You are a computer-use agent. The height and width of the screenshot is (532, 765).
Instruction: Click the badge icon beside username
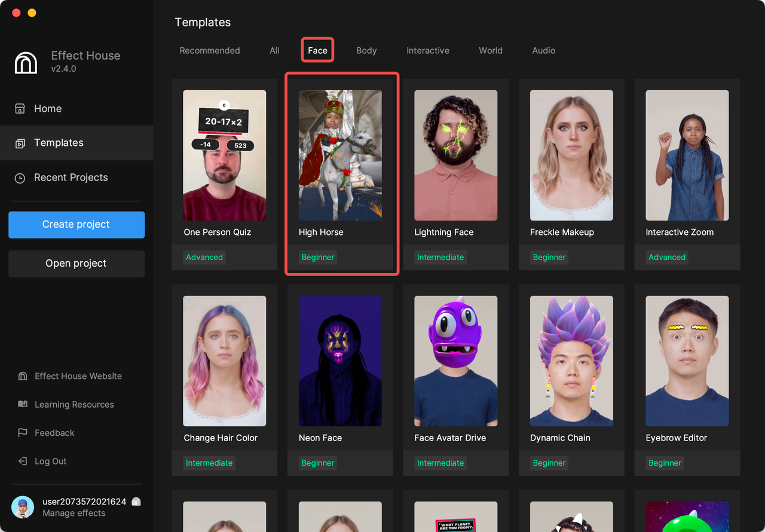[136, 502]
